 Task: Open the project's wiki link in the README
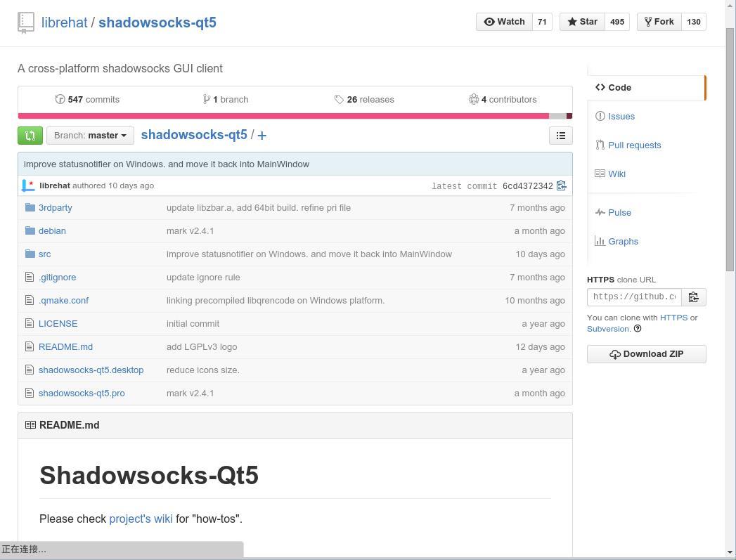[141, 519]
